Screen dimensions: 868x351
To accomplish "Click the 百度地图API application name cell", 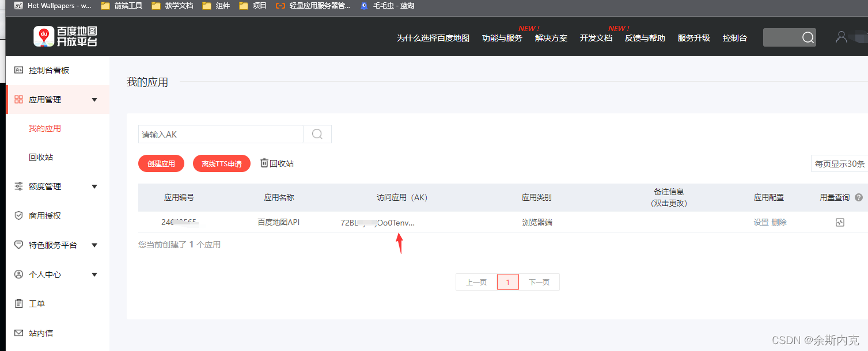I will click(x=279, y=222).
